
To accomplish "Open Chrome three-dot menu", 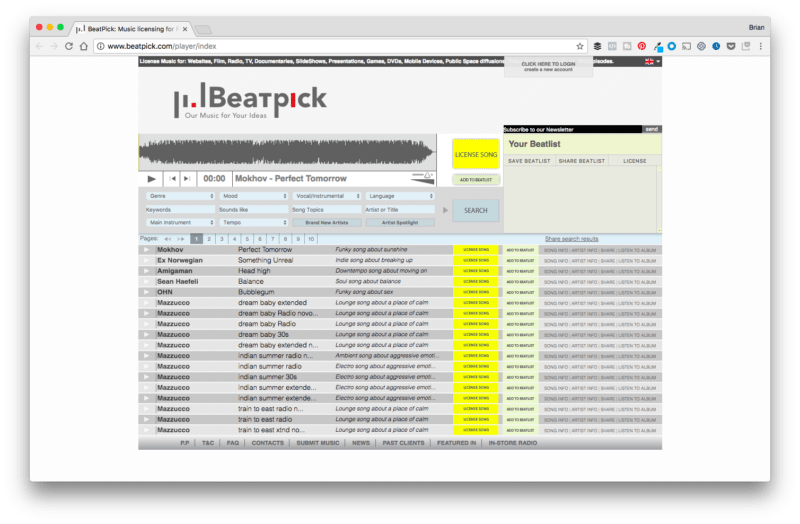I will [x=761, y=46].
